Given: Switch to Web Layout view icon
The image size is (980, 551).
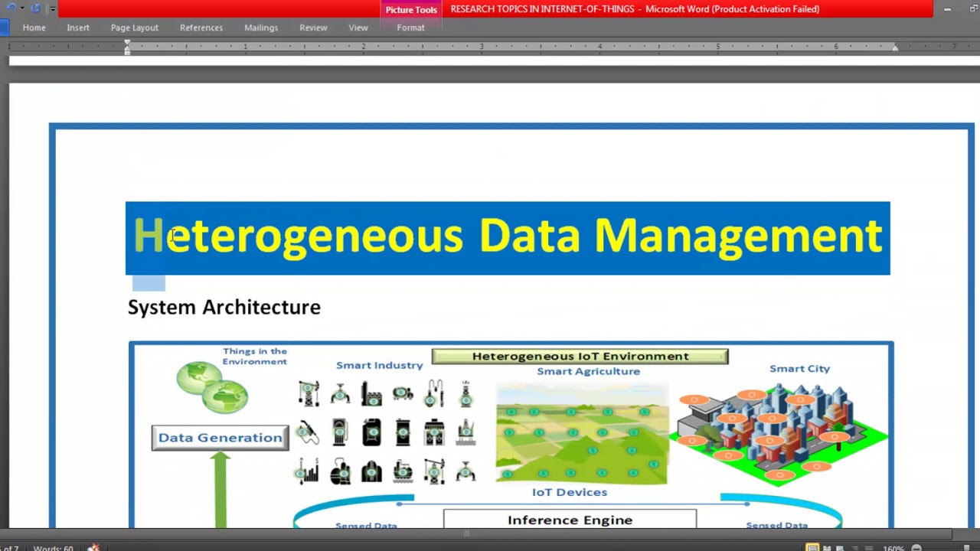Looking at the screenshot, I should coord(840,548).
